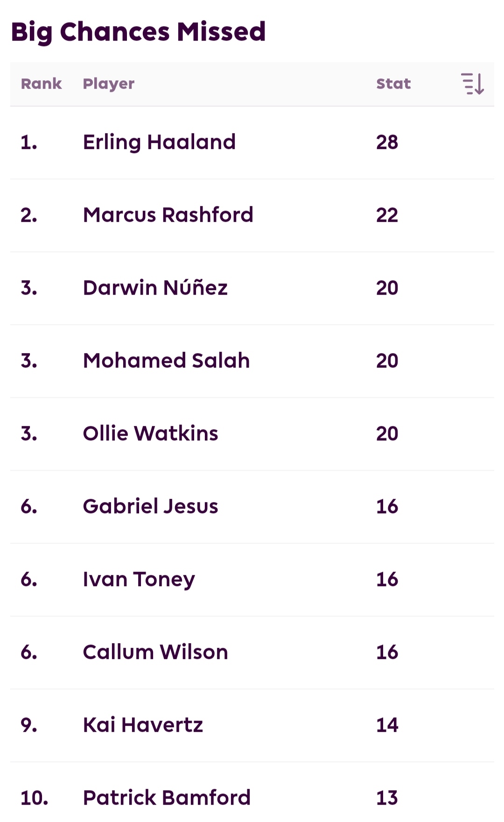
Task: Open Ivan Toney's entry
Action: tap(139, 580)
